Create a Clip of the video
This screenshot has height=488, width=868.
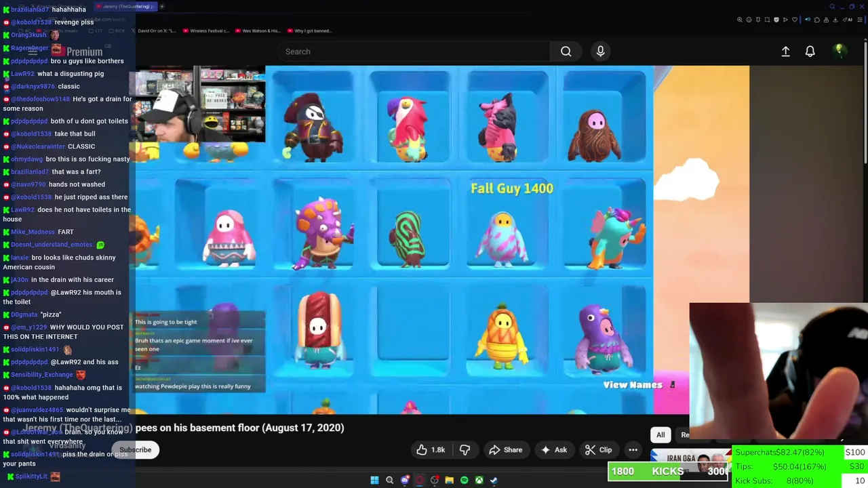click(x=599, y=449)
